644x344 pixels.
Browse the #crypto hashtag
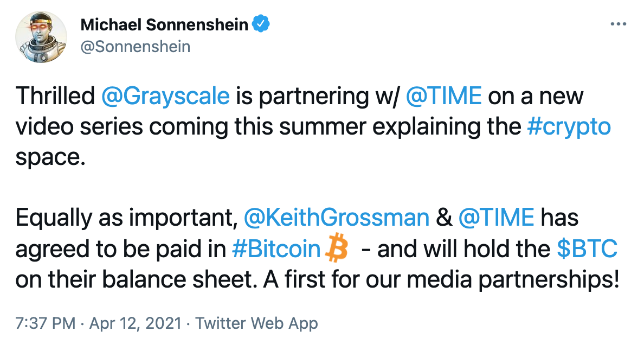tap(569, 126)
